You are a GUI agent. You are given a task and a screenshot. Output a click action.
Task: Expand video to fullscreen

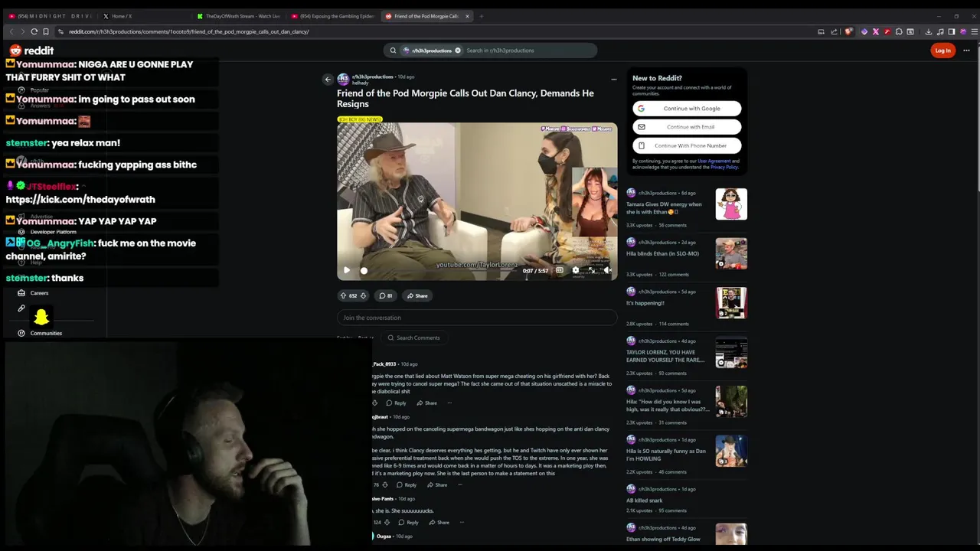(591, 270)
